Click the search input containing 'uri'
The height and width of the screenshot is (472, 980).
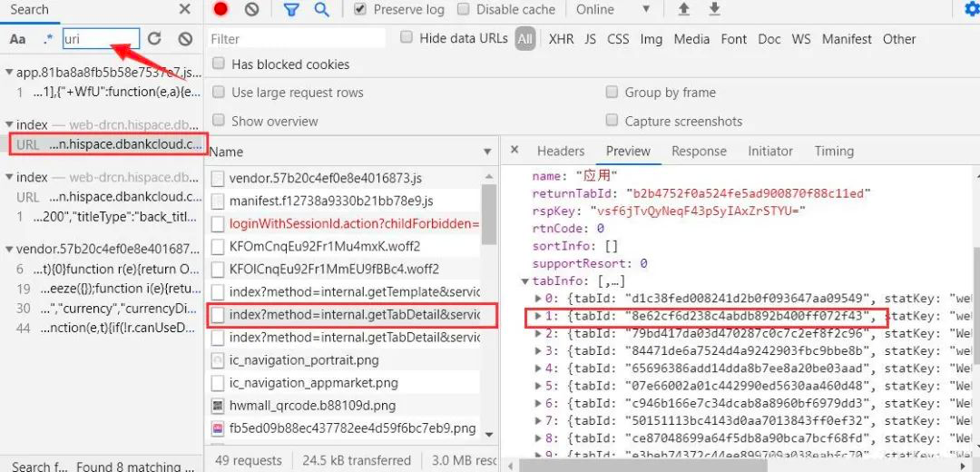tap(101, 39)
